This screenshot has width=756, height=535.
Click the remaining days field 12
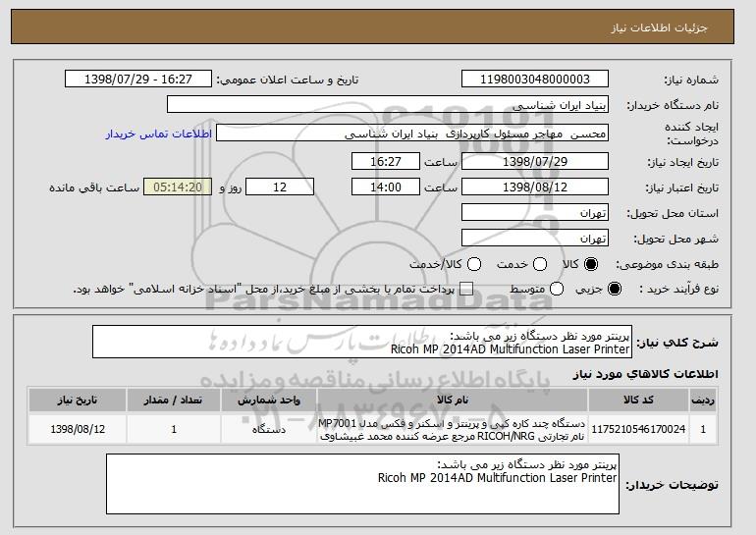[280, 187]
